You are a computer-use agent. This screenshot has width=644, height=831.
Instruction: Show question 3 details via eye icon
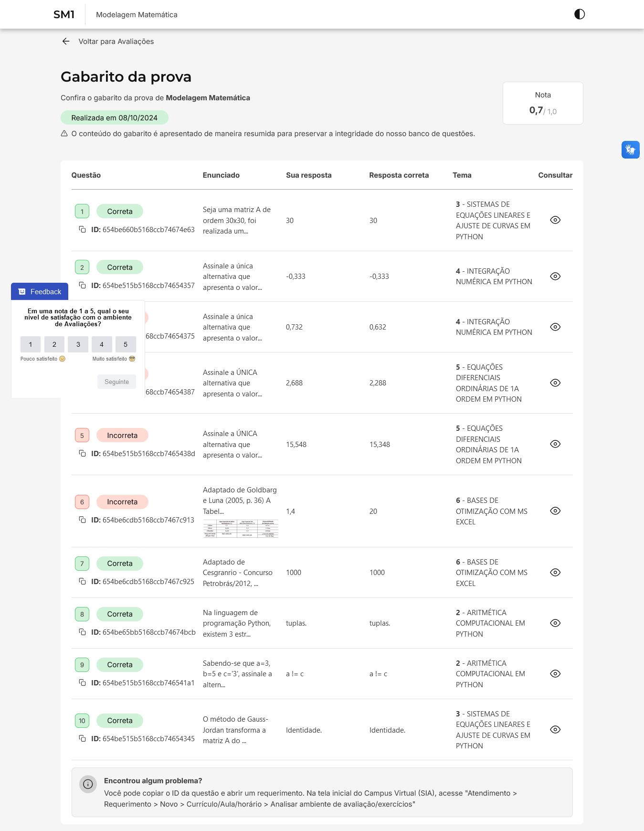pos(555,327)
